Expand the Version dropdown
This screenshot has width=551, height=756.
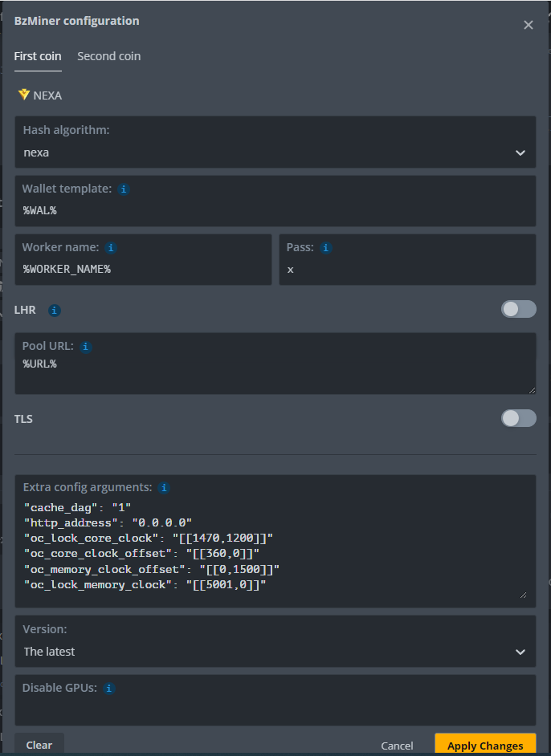(x=520, y=651)
